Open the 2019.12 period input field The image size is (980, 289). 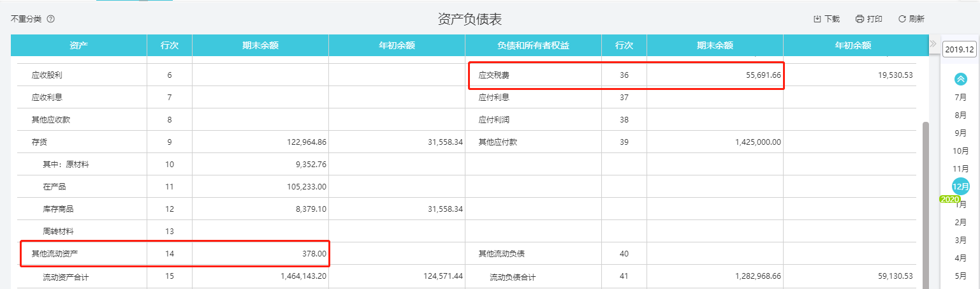[x=960, y=50]
